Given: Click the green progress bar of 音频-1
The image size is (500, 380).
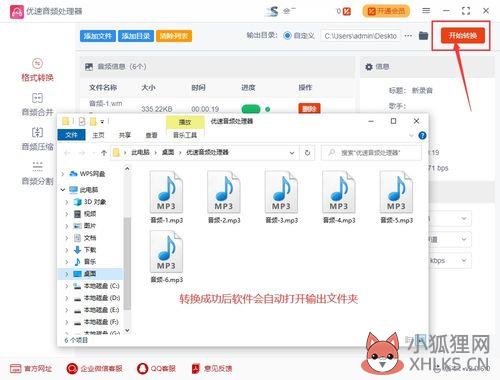Looking at the screenshot, I should [251, 109].
